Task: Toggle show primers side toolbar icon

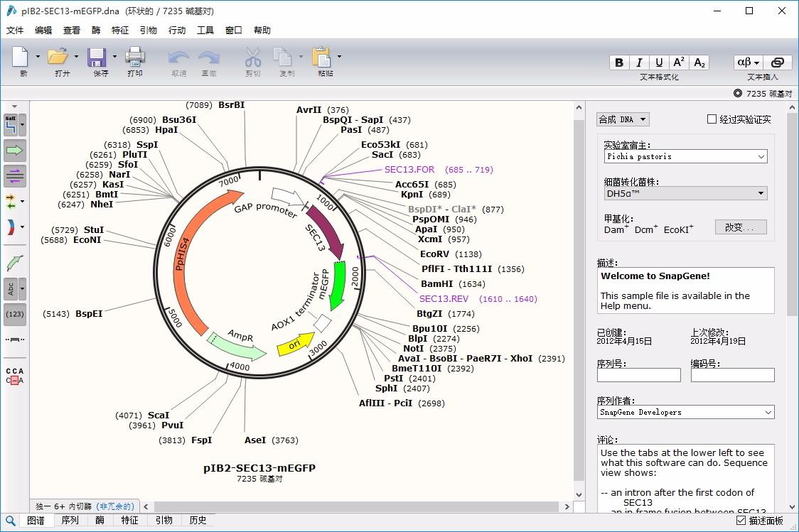Action: click(x=15, y=176)
